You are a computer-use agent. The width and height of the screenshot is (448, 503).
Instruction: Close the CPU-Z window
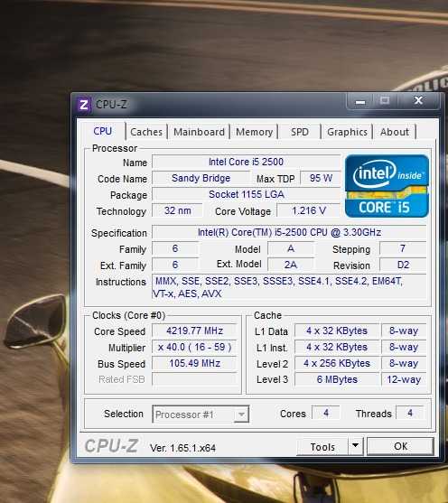click(418, 101)
